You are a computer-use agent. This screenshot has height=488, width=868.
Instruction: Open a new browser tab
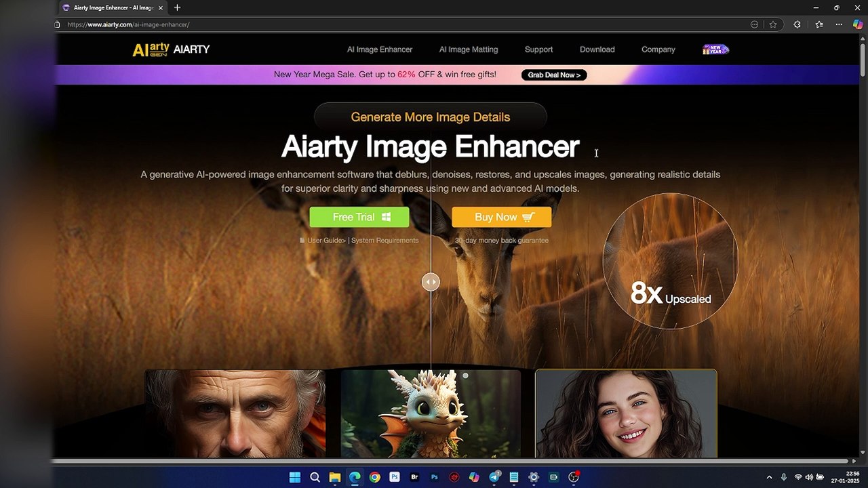(177, 7)
